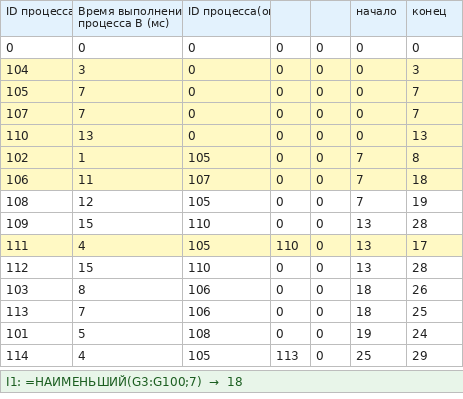Select process ID cell 107 in first column
This screenshot has width=463, height=399.
pos(36,114)
